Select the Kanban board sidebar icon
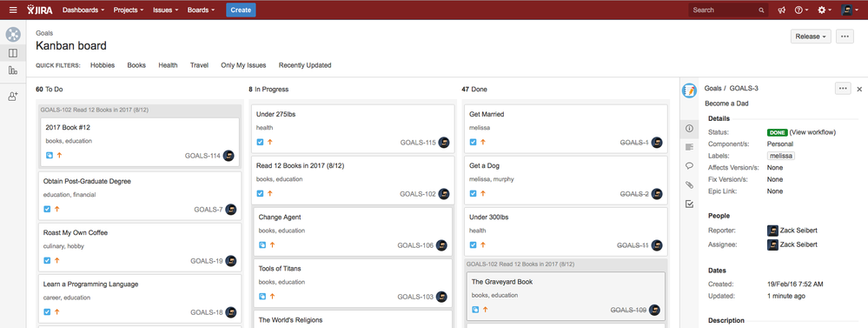The width and height of the screenshot is (868, 328). point(13,53)
